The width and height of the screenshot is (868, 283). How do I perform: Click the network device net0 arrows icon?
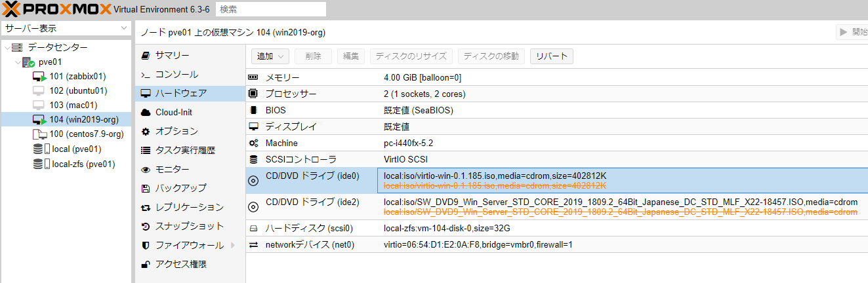tap(253, 245)
